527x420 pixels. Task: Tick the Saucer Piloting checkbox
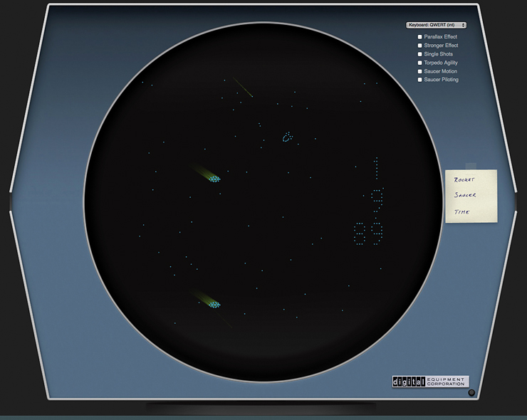(x=420, y=80)
